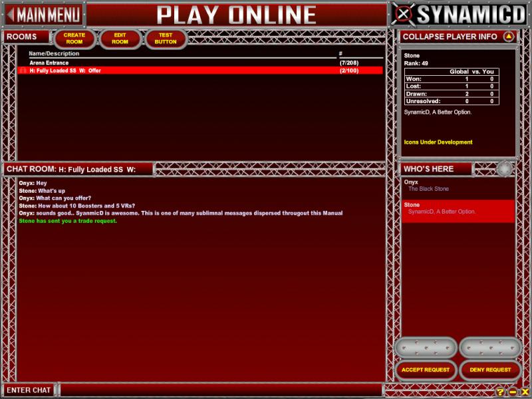The width and height of the screenshot is (532, 399).
Task: Accept the trade request
Action: pyautogui.click(x=426, y=370)
